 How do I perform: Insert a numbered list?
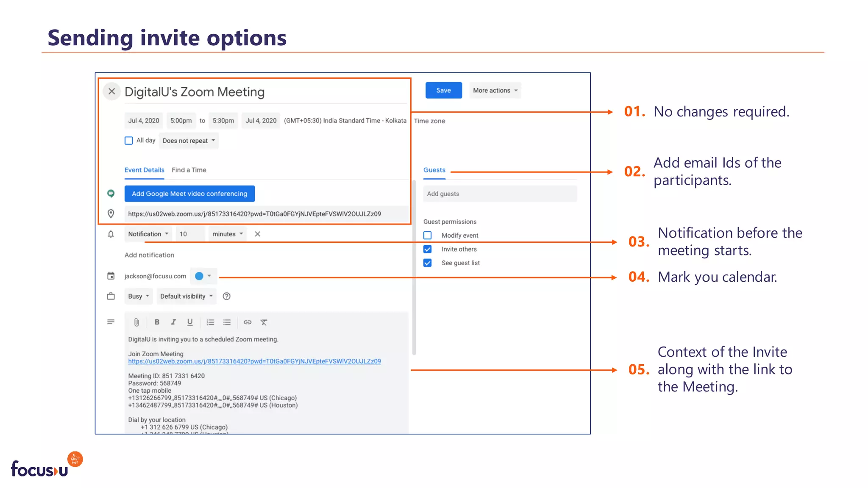pyautogui.click(x=210, y=322)
